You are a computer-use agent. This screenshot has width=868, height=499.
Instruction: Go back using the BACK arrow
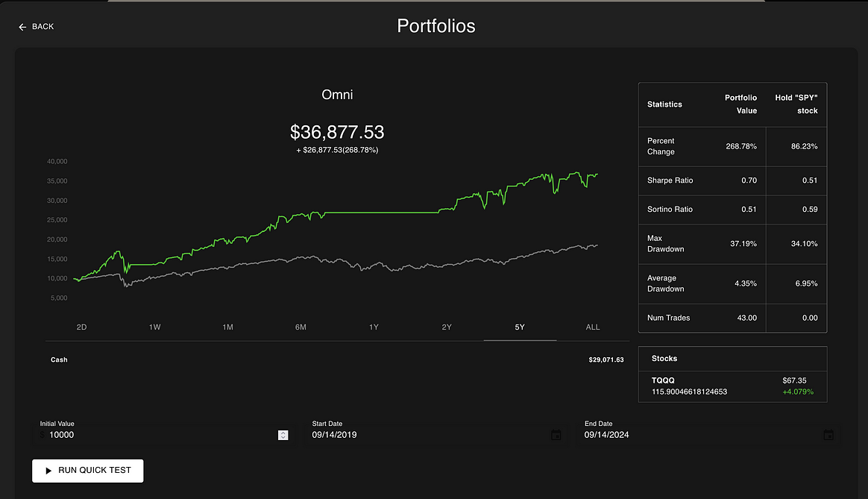click(x=37, y=27)
